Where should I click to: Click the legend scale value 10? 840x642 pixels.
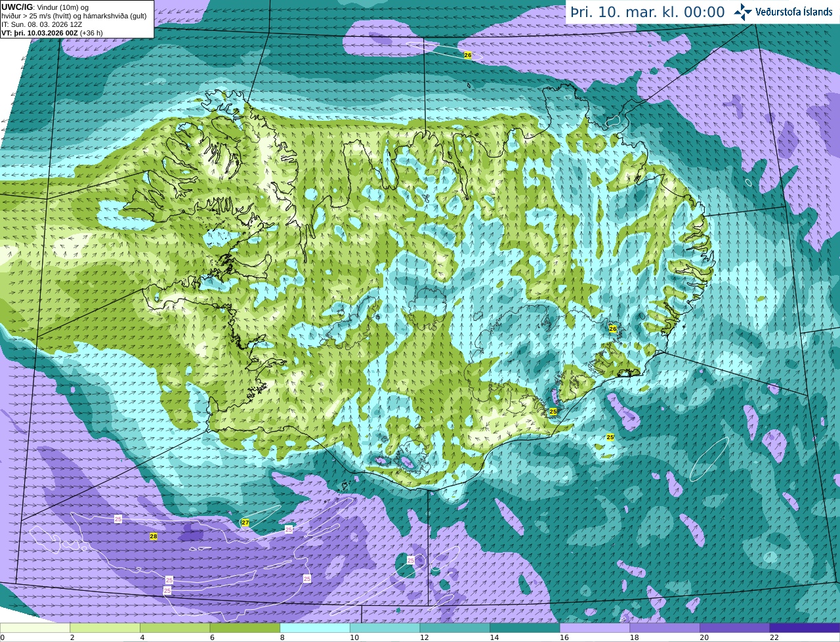[x=354, y=637]
